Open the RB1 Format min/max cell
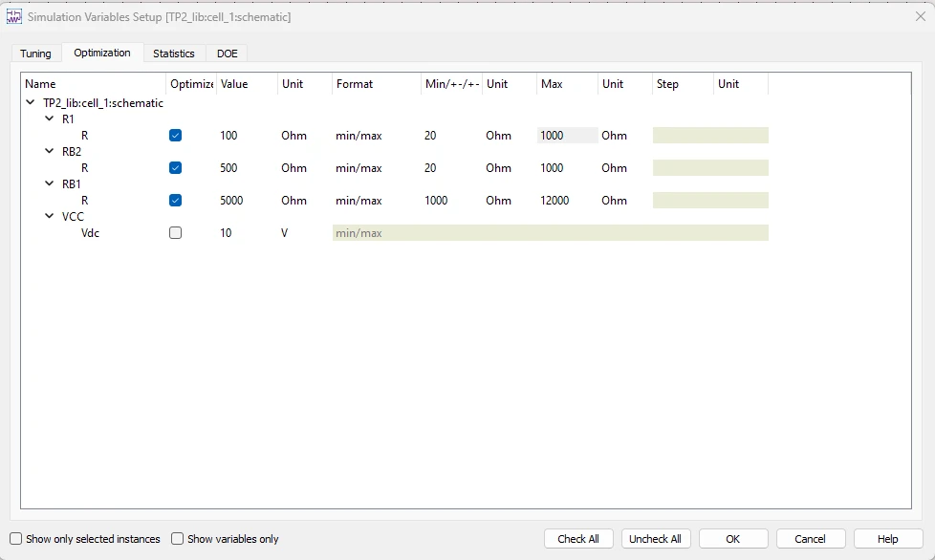Viewport: 935px width, 560px height. point(377,200)
